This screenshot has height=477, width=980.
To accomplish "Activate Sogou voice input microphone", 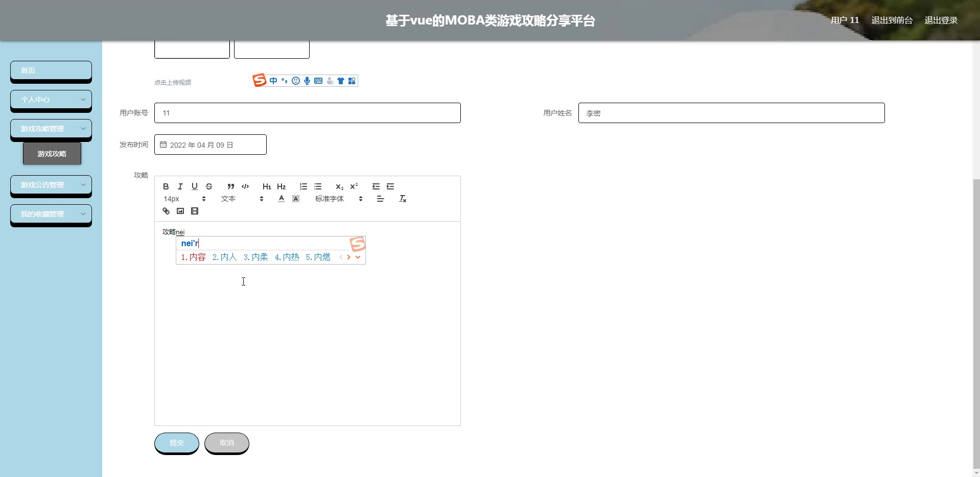I will coord(307,81).
